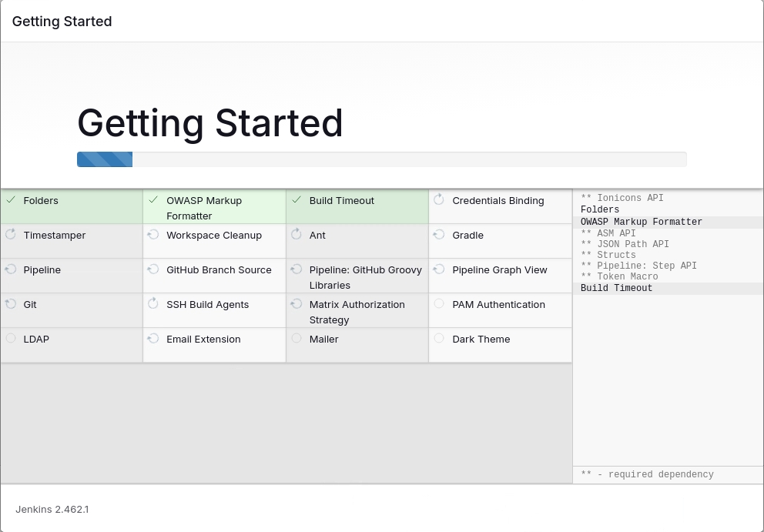This screenshot has height=532, width=764.
Task: Click the spinner icon beside Credentials Binding
Action: (439, 200)
